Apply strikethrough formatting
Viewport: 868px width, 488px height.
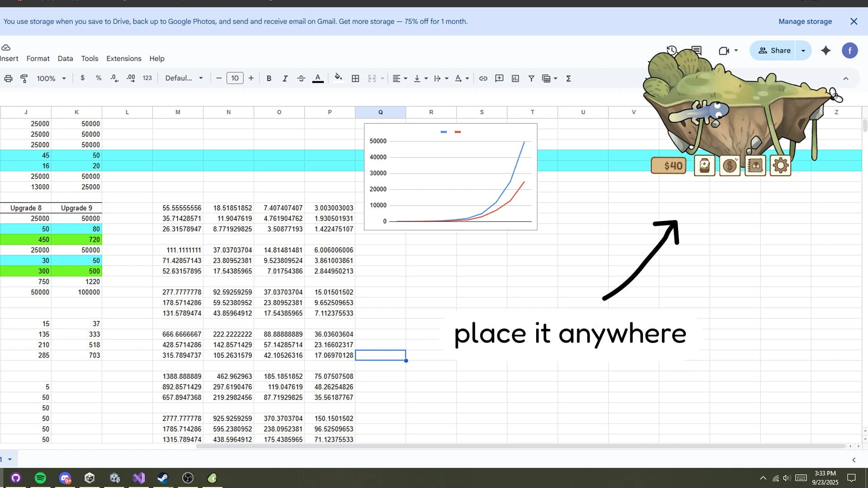coord(301,78)
